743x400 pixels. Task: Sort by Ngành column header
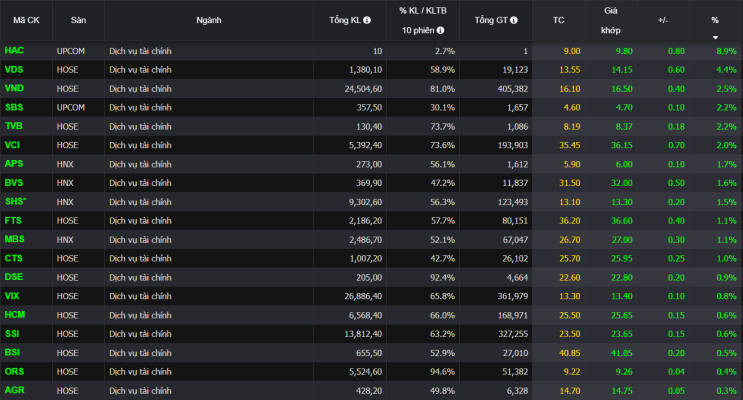[x=208, y=20]
